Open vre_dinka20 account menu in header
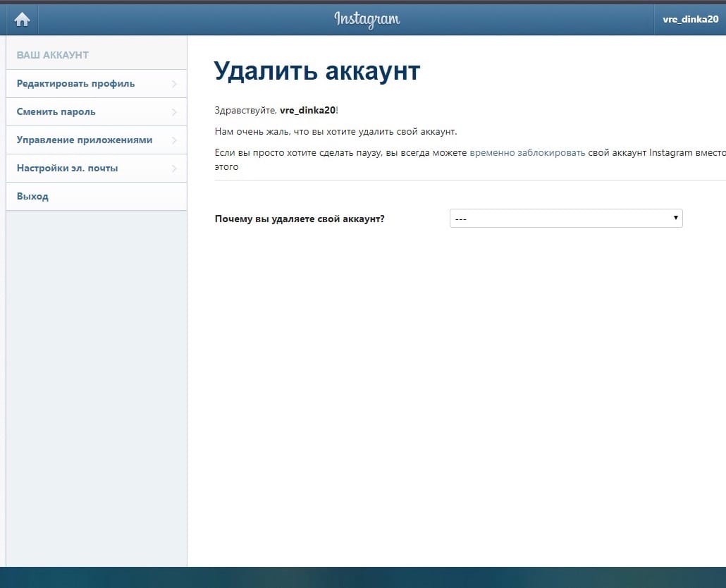The image size is (726, 588). tap(690, 20)
